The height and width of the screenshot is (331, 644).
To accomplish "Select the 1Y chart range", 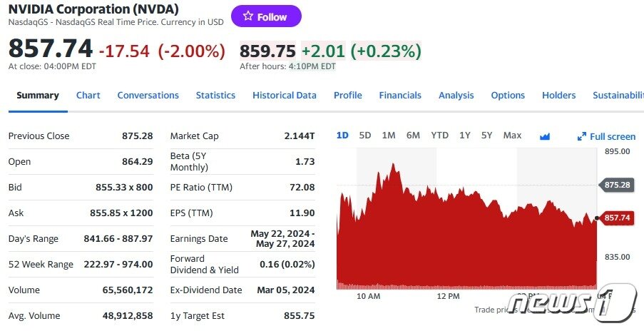I will (x=465, y=136).
